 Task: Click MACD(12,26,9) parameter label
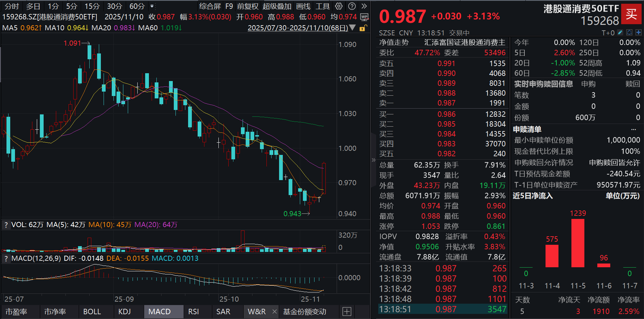point(36,258)
